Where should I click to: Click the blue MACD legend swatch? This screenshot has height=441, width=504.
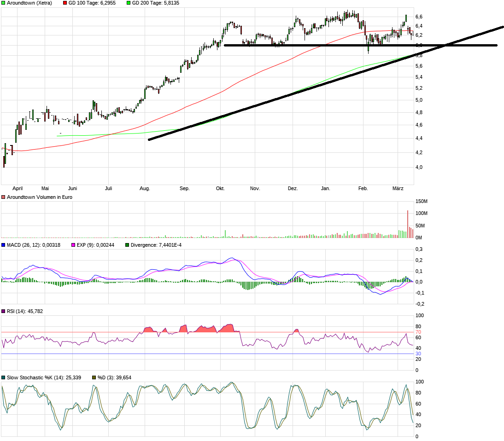click(3, 245)
